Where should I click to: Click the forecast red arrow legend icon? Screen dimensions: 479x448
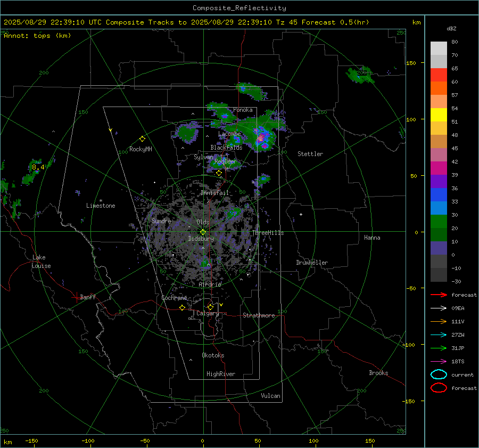point(439,295)
